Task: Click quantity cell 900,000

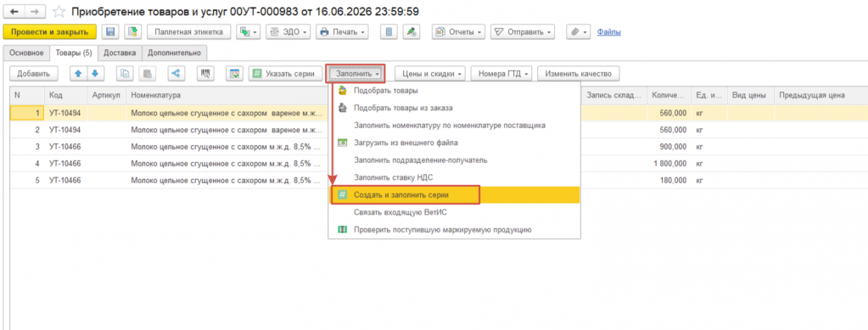Action: point(669,148)
